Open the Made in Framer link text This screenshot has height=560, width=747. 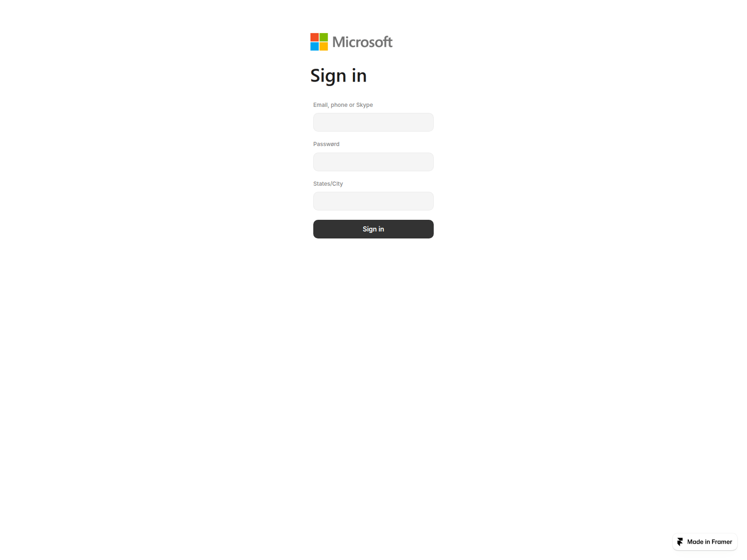(x=710, y=542)
